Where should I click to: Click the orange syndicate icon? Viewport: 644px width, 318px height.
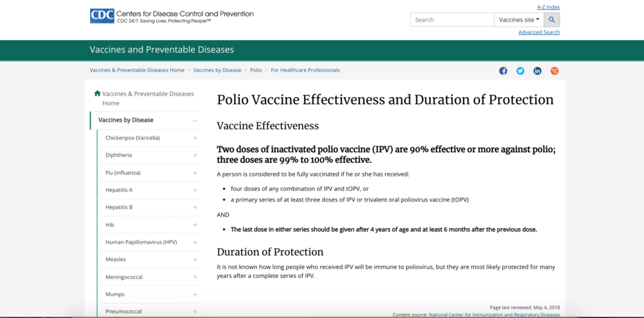pyautogui.click(x=555, y=71)
